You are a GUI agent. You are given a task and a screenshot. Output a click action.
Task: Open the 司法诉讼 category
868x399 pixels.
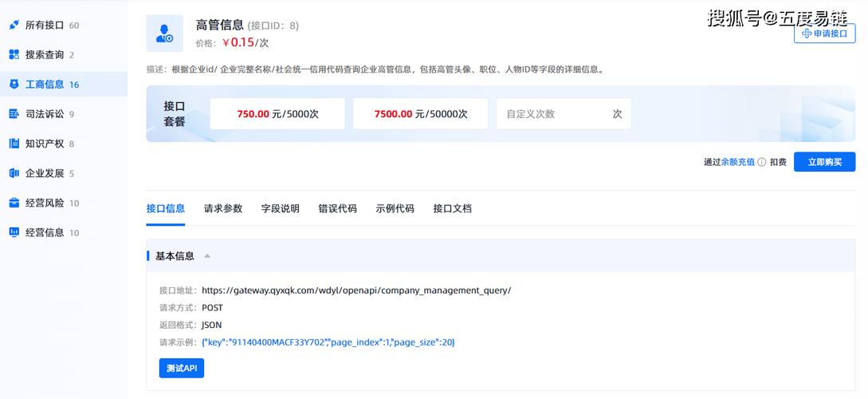[64, 114]
